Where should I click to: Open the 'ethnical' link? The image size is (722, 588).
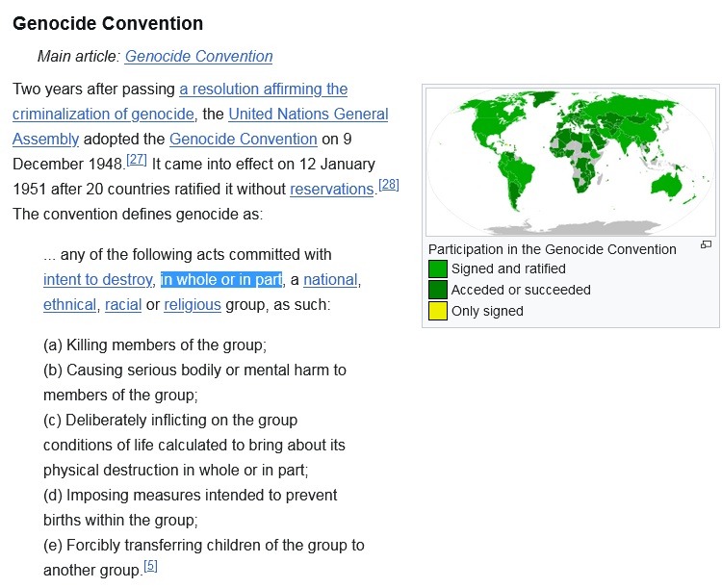tap(69, 305)
